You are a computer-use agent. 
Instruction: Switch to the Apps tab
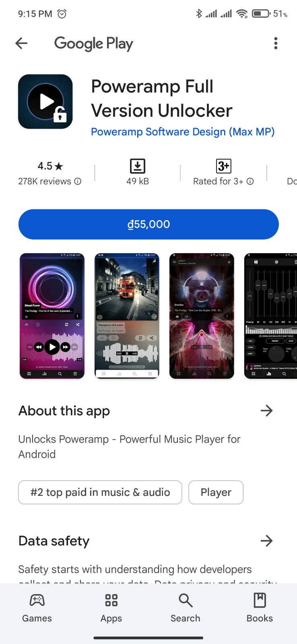111,608
